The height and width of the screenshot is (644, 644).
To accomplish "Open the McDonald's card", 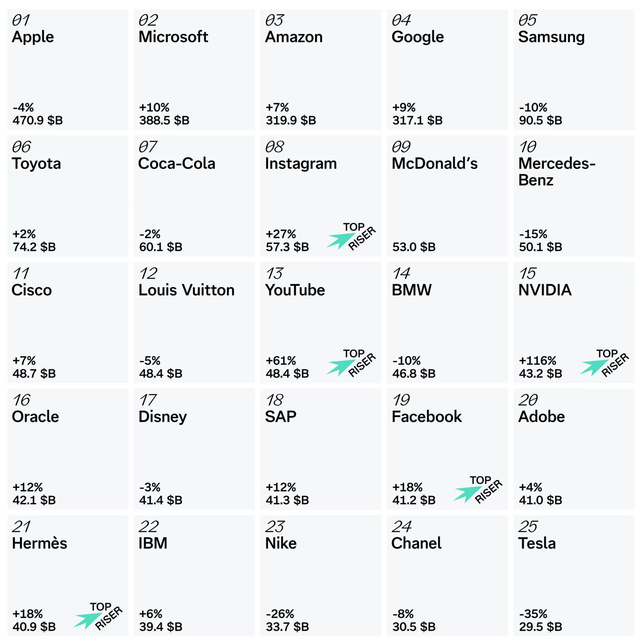I will click(447, 197).
